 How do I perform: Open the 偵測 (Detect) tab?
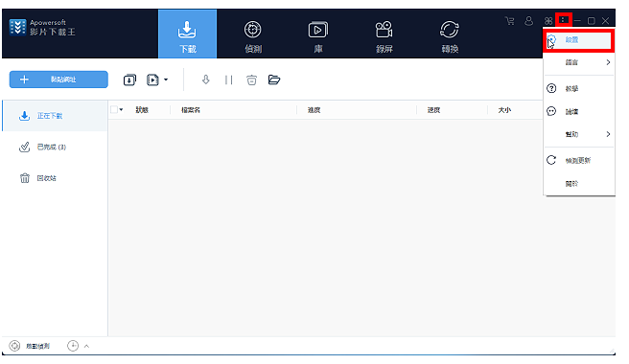pyautogui.click(x=253, y=37)
